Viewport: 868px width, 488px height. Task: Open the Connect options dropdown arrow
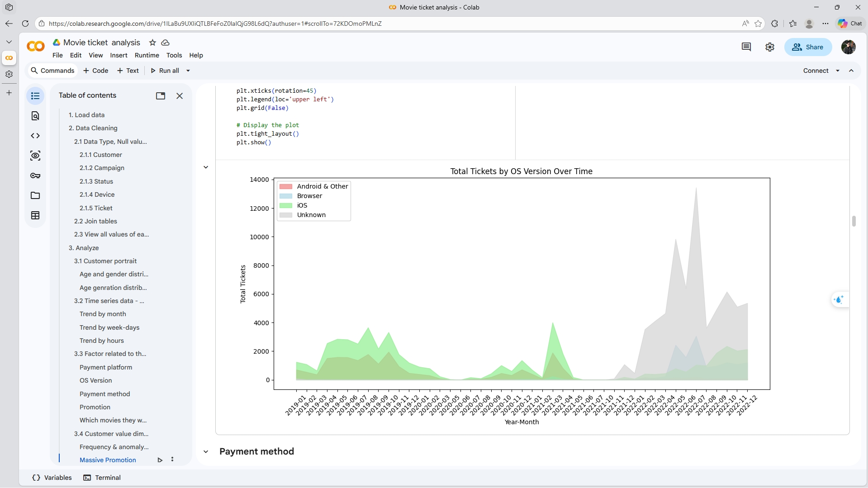pyautogui.click(x=838, y=71)
